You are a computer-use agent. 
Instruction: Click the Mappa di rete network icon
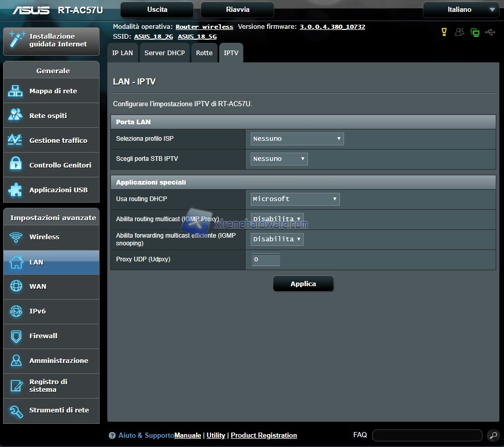pos(15,91)
